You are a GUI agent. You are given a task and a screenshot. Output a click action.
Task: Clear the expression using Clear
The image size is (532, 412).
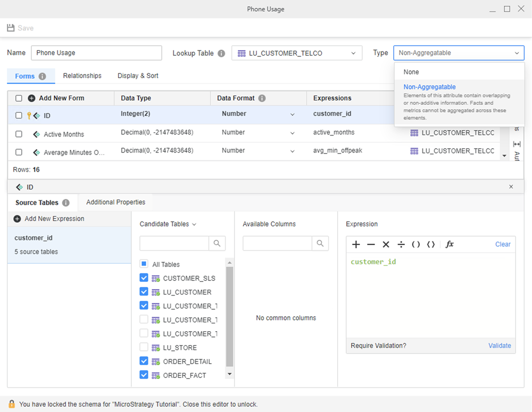503,245
